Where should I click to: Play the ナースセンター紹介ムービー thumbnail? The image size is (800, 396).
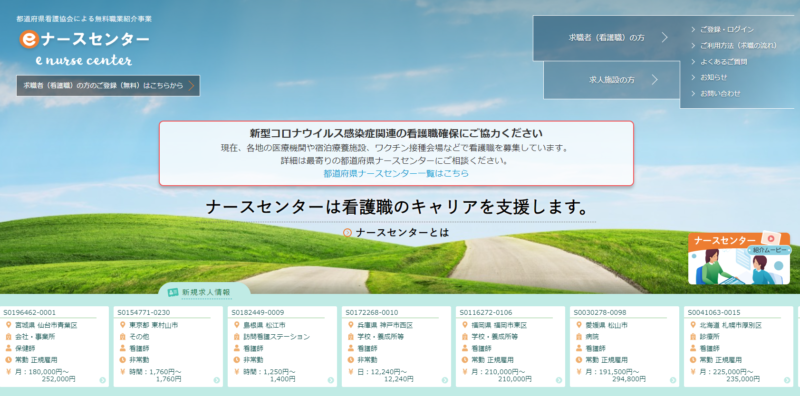pos(739,258)
